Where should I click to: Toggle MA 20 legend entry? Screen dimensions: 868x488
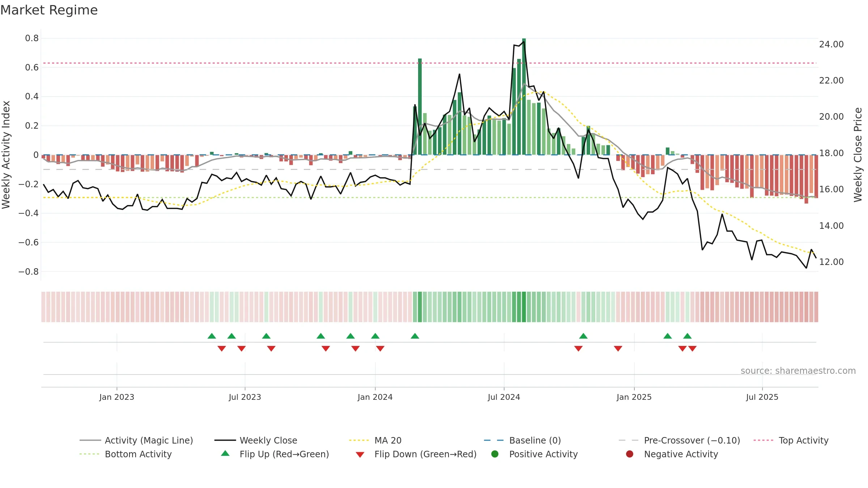coord(375,440)
